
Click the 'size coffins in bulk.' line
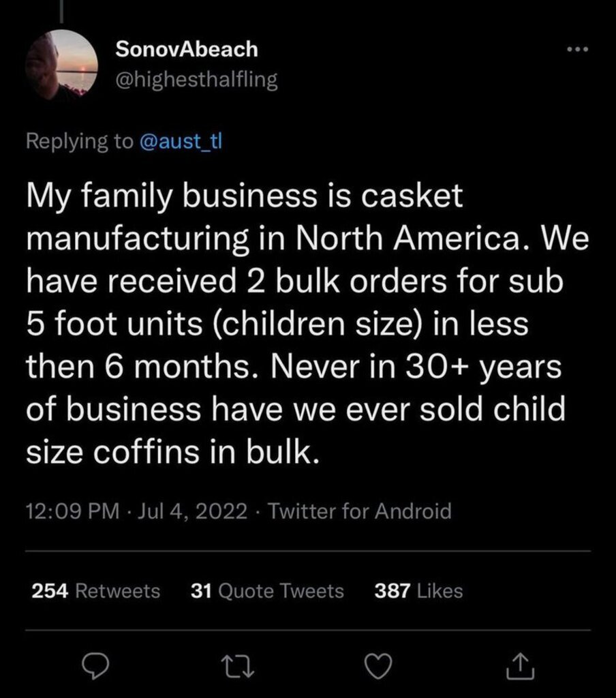pos(172,451)
